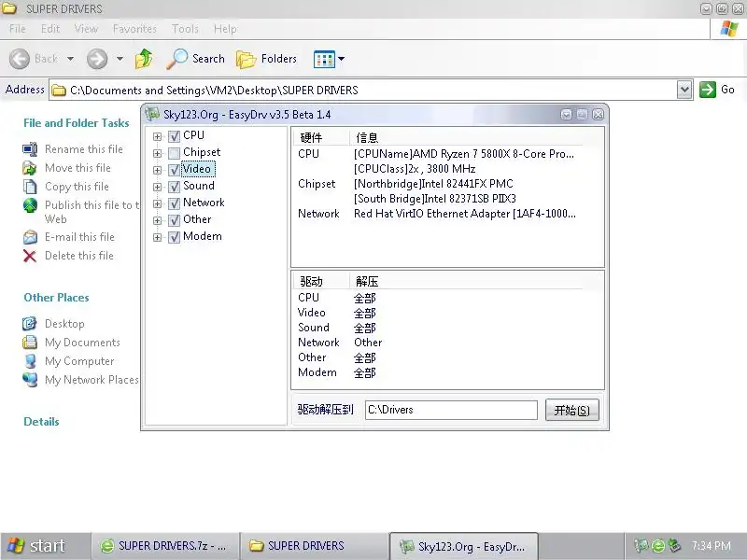The width and height of the screenshot is (747, 560).
Task: Click Sky123.Org EasyDrv taskbar button
Action: coord(464,546)
